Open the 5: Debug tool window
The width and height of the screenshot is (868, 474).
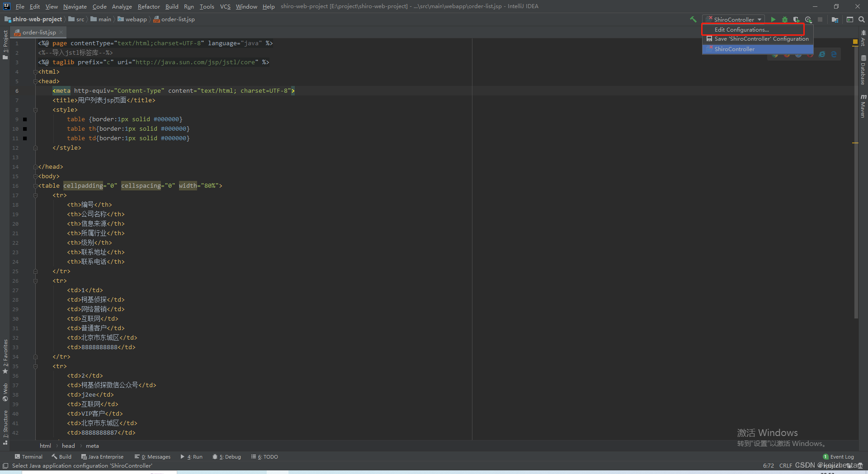tap(226, 457)
